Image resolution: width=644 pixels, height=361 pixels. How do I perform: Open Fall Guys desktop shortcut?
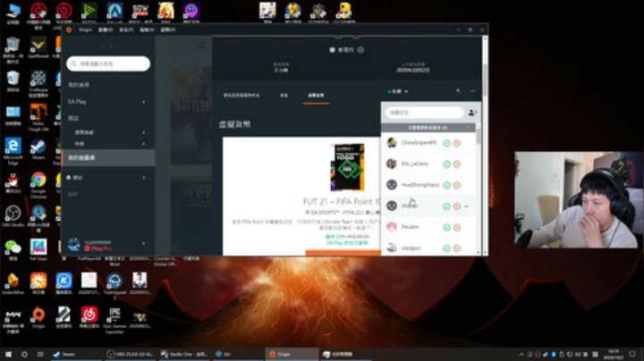click(x=38, y=249)
